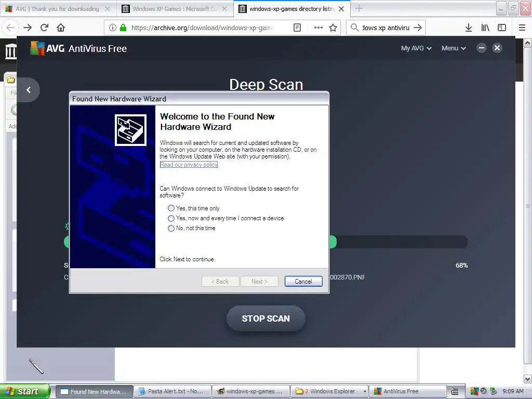532x399 pixels.
Task: Show site information icon in address bar
Action: click(x=113, y=28)
